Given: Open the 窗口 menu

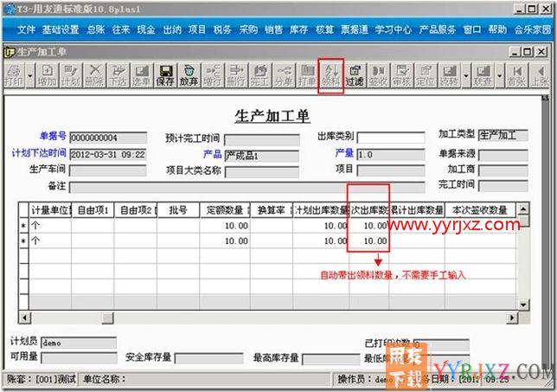Looking at the screenshot, I should click(472, 29).
